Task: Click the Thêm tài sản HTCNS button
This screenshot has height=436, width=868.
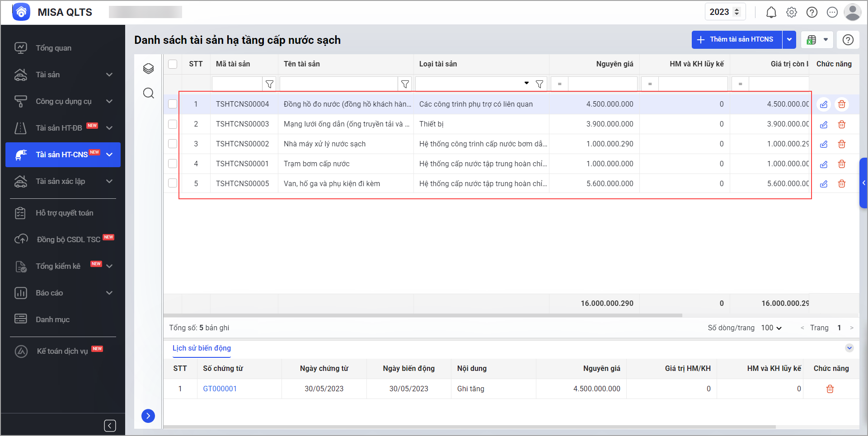Action: click(737, 40)
